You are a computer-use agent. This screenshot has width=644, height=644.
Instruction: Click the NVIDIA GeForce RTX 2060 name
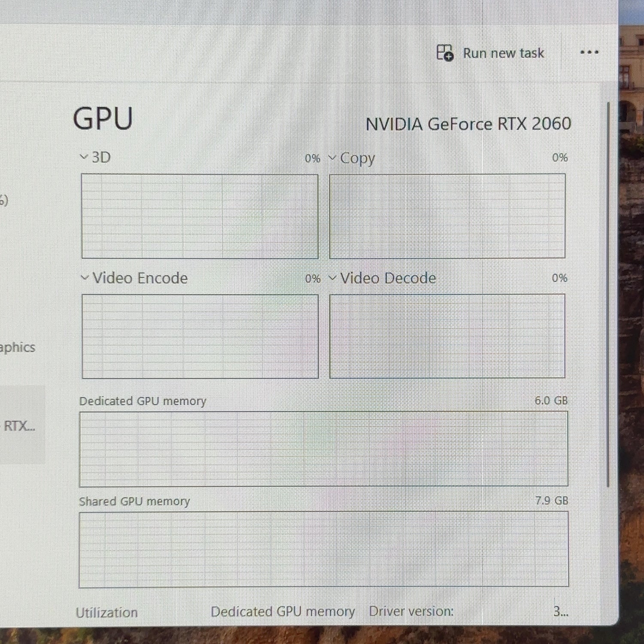tap(468, 124)
